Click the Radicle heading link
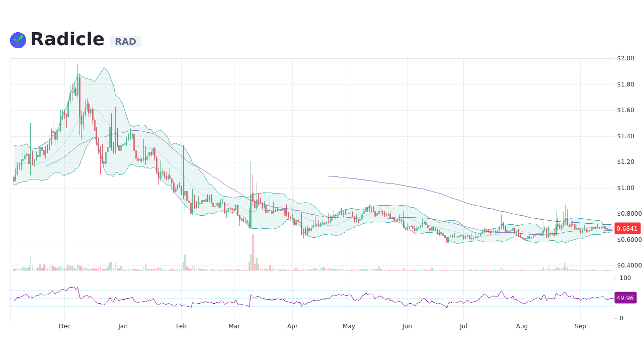644x362 pixels. [67, 39]
